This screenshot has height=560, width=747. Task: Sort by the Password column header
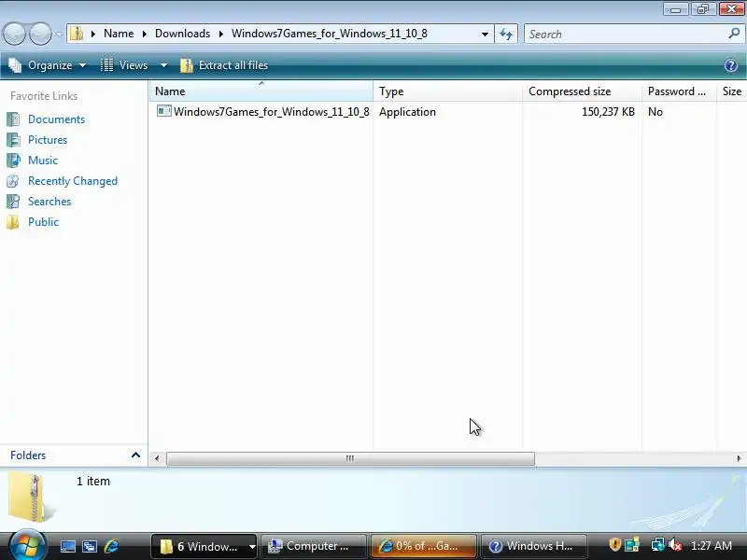tap(679, 91)
